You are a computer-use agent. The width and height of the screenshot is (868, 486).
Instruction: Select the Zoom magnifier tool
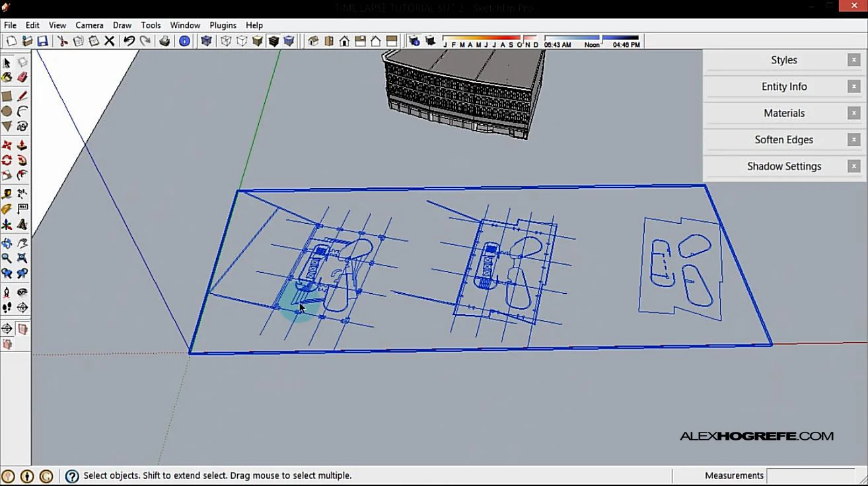(x=7, y=258)
